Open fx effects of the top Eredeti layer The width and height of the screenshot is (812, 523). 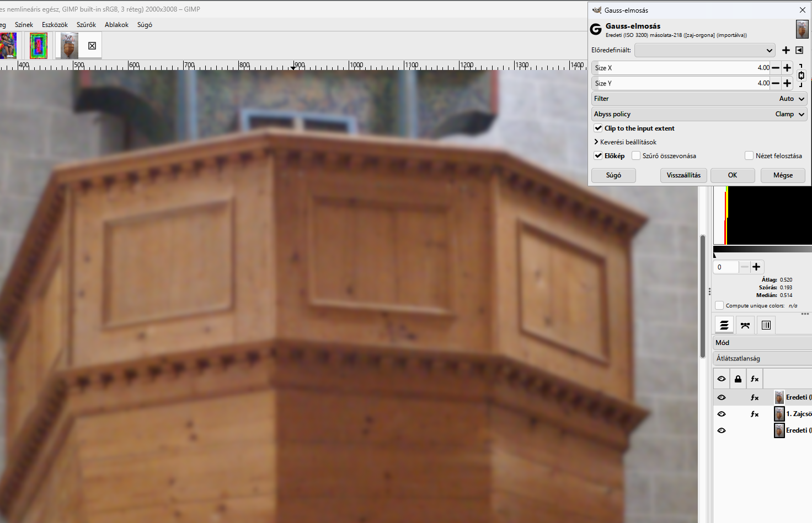pyautogui.click(x=755, y=397)
